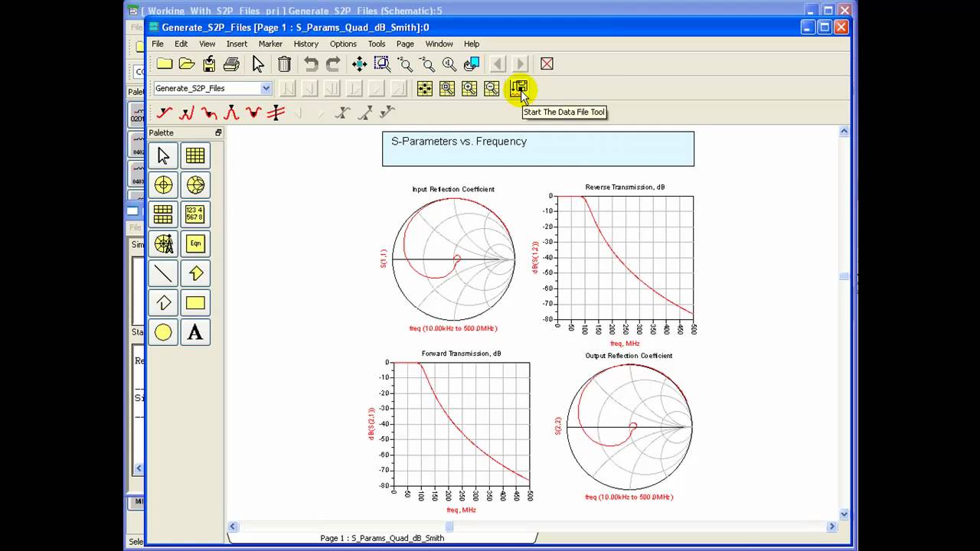The height and width of the screenshot is (551, 980).
Task: Select the Rectangular Plot palette tool
Action: 195,155
